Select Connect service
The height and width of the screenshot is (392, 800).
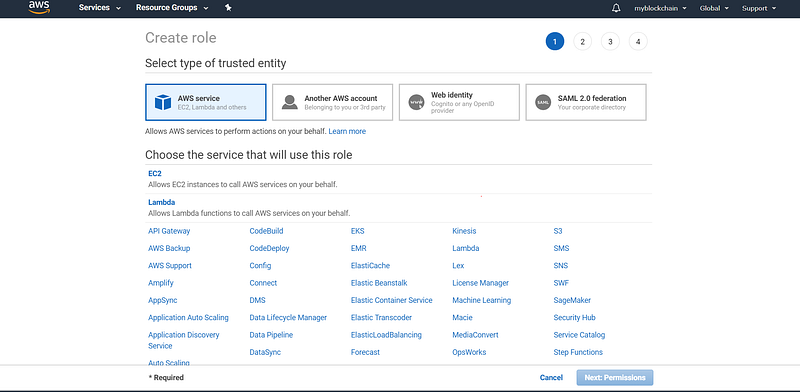coord(263,283)
